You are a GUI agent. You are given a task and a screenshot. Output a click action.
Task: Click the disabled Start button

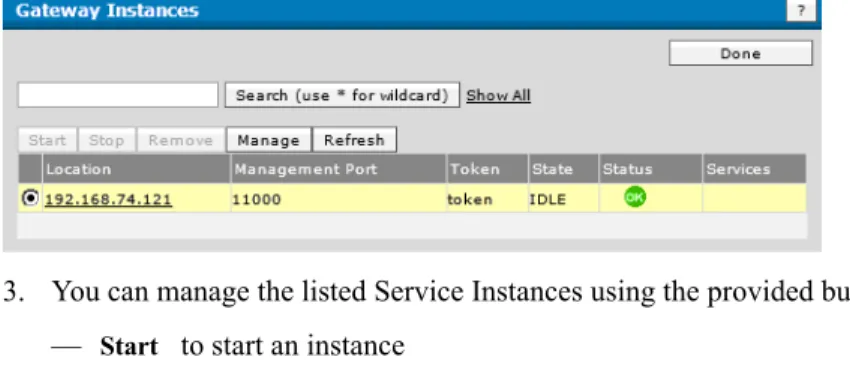click(47, 140)
